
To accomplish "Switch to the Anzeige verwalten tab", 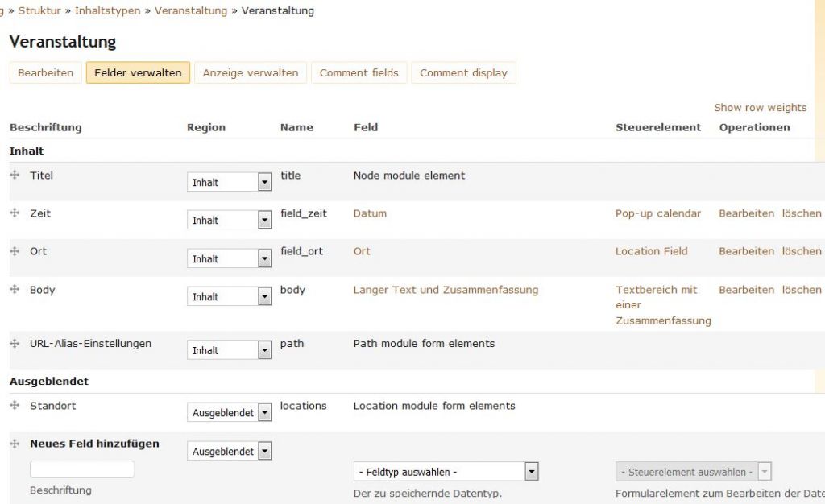I will pos(250,73).
